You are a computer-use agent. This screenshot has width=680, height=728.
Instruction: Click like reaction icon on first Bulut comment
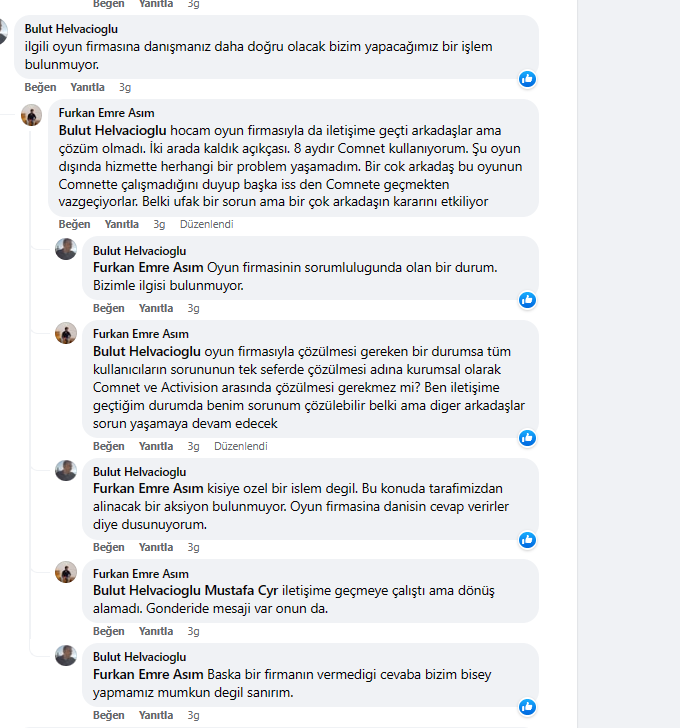tap(527, 79)
